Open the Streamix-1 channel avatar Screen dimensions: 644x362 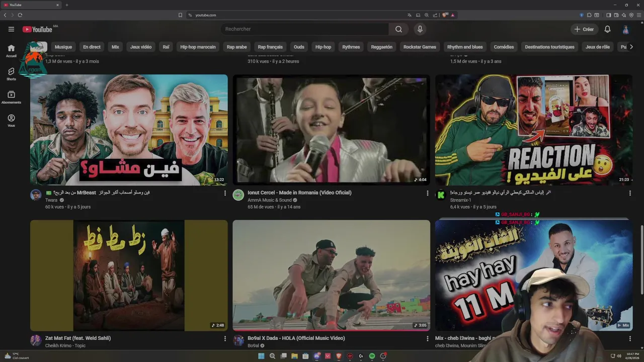click(441, 195)
